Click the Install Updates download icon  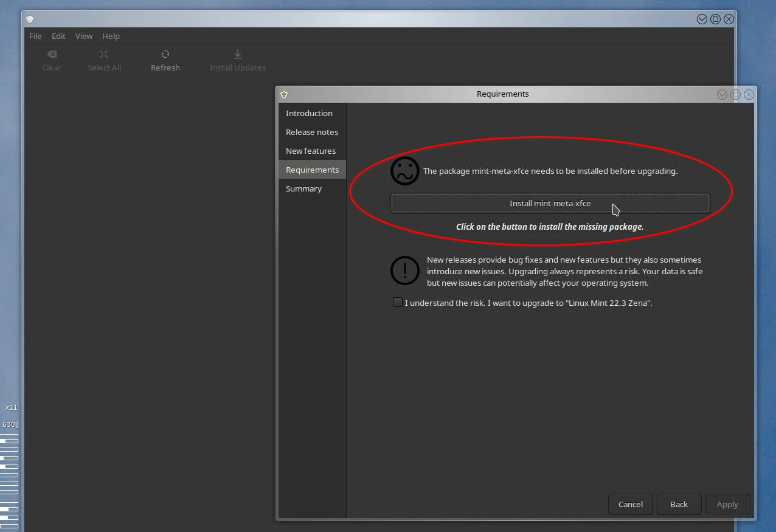[238, 55]
